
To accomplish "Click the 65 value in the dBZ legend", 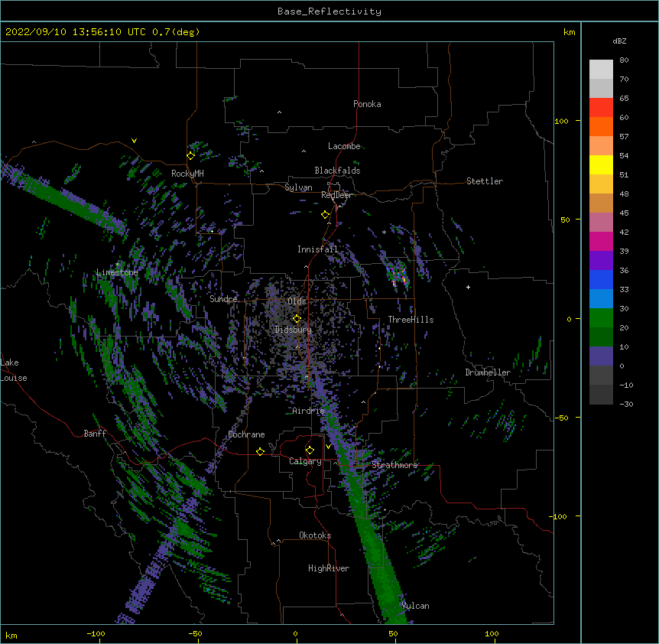I will (x=624, y=99).
